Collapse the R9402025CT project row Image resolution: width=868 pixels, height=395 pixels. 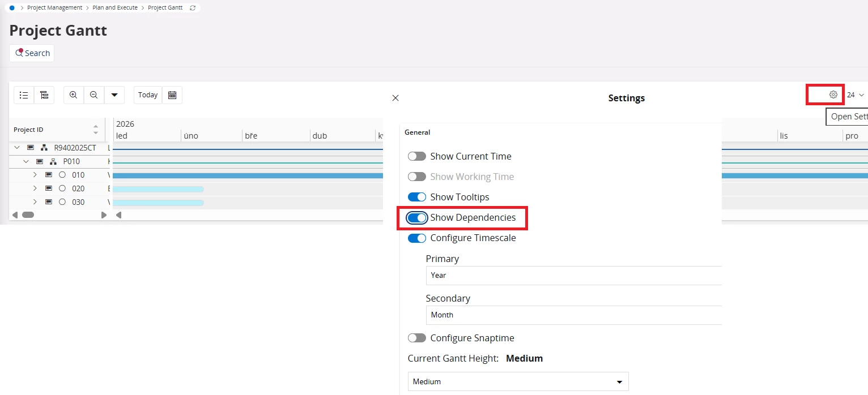(17, 148)
